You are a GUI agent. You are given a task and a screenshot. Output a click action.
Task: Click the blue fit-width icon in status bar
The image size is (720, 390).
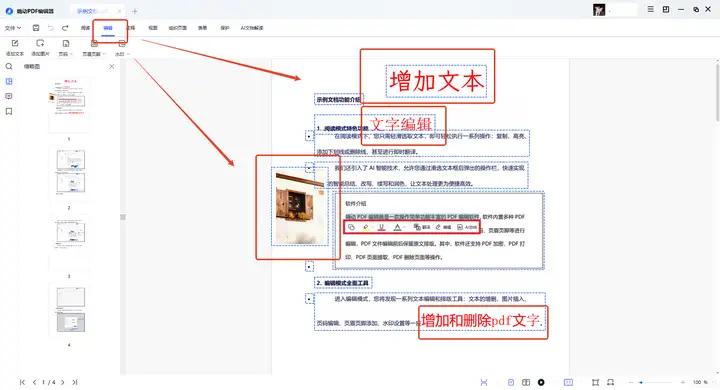point(484,382)
